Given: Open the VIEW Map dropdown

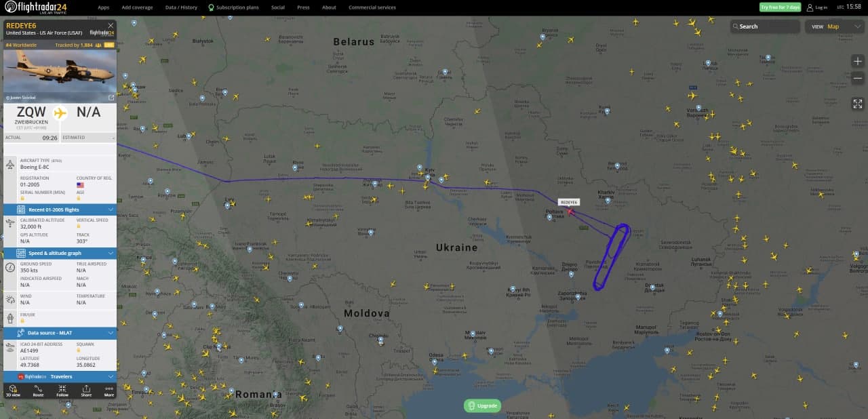Looking at the screenshot, I should [833, 26].
